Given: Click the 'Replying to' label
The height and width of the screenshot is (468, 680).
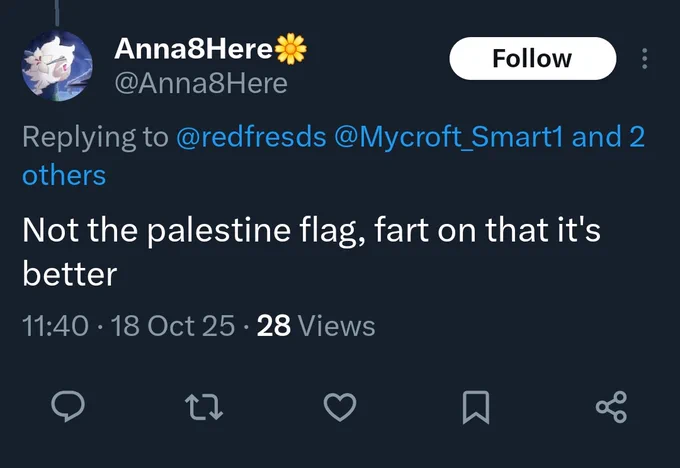Looking at the screenshot, I should (x=95, y=137).
